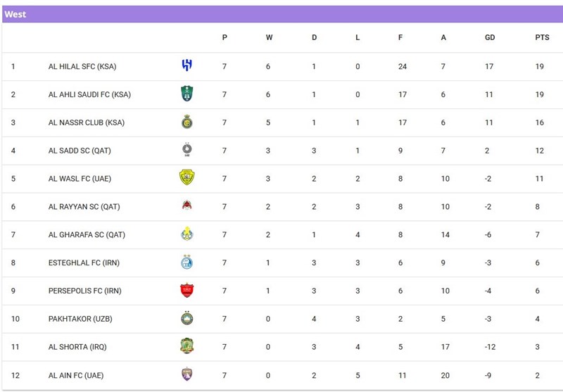Click the Al Ain FC crest
This screenshot has height=392, width=563.
point(186,375)
